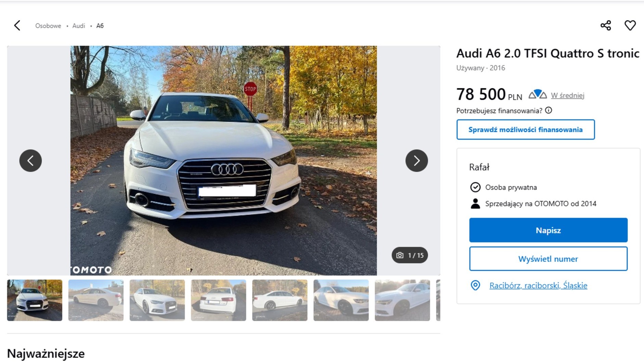Select the rear-view car thumbnail
The width and height of the screenshot is (644, 362).
coord(218,300)
